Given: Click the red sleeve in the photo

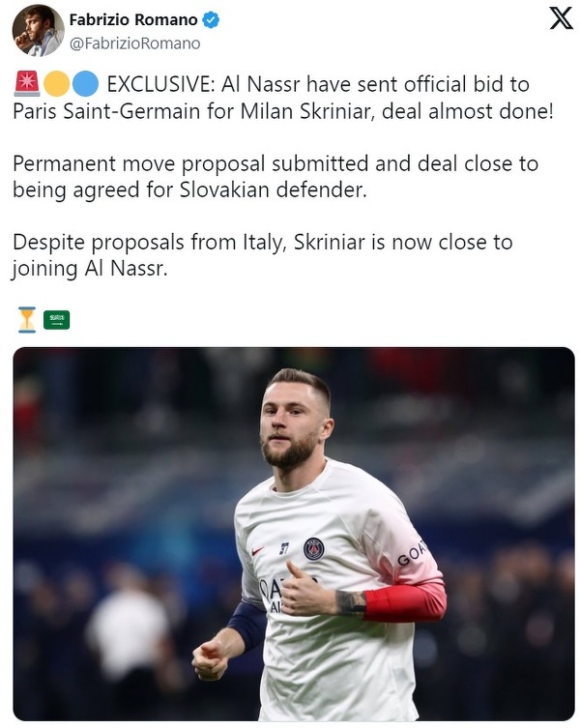Looking at the screenshot, I should [406, 601].
